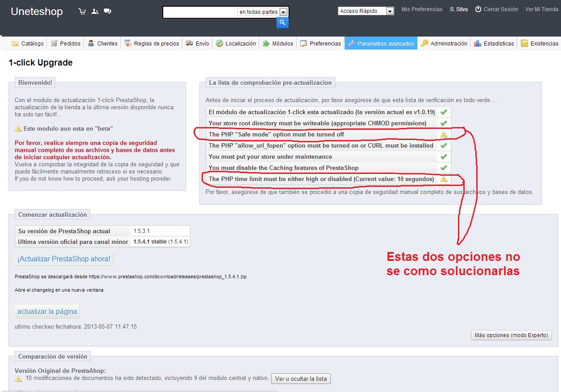Open the messages speech bubble icon
The image size is (561, 392).
(107, 12)
